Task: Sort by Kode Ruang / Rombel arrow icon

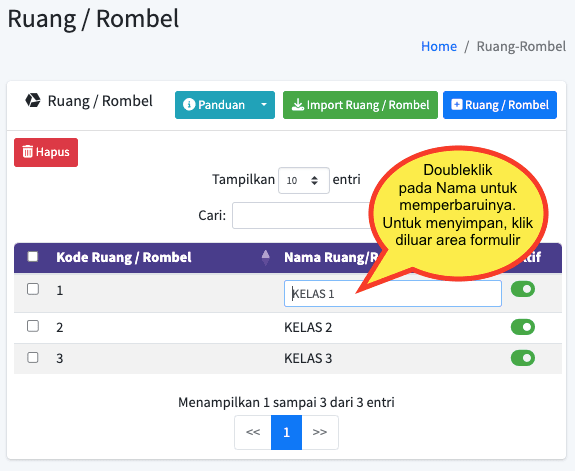Action: tap(265, 257)
